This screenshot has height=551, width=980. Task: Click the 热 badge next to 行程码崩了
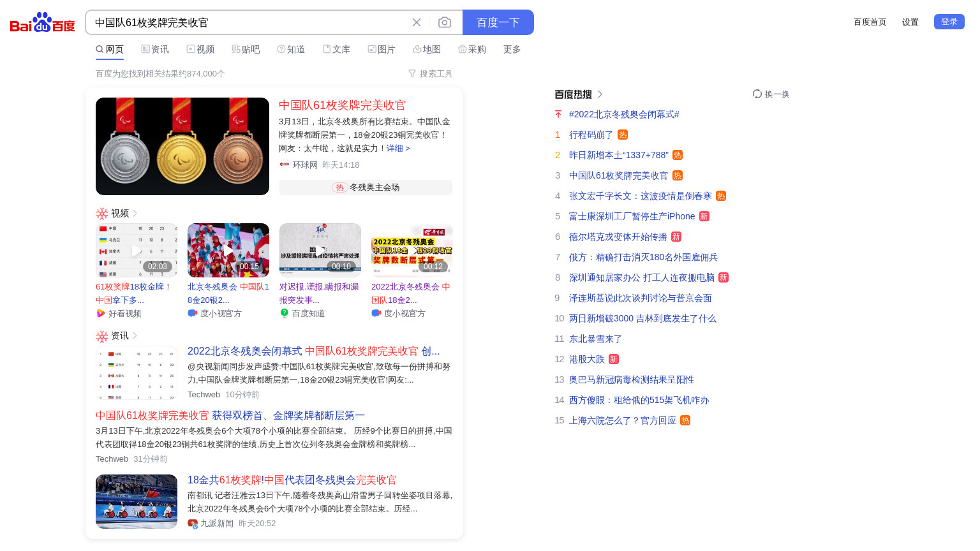(x=623, y=135)
